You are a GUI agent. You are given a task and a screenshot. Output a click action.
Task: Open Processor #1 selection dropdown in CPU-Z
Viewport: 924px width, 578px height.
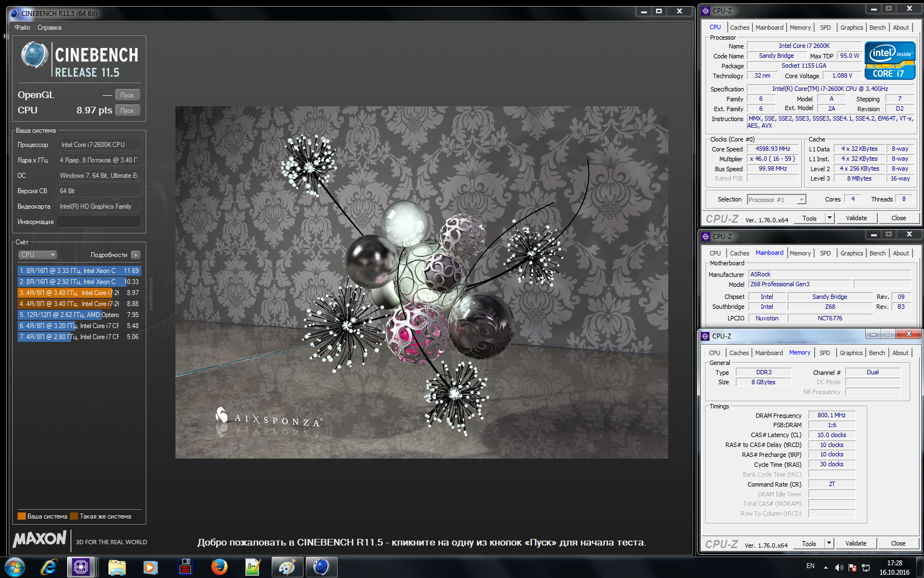pos(777,200)
